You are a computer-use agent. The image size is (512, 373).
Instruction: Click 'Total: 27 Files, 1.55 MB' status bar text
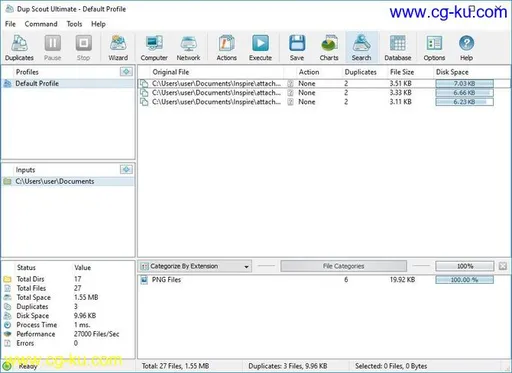coord(175,366)
